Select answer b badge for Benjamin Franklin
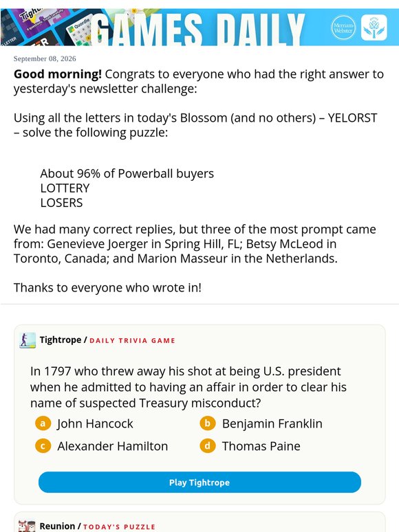This screenshot has height=532, width=399. (x=208, y=423)
